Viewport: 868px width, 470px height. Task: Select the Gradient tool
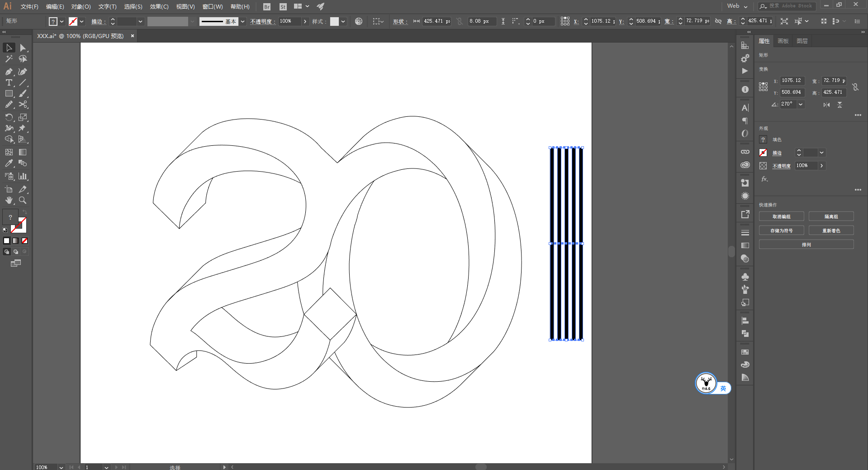click(23, 152)
